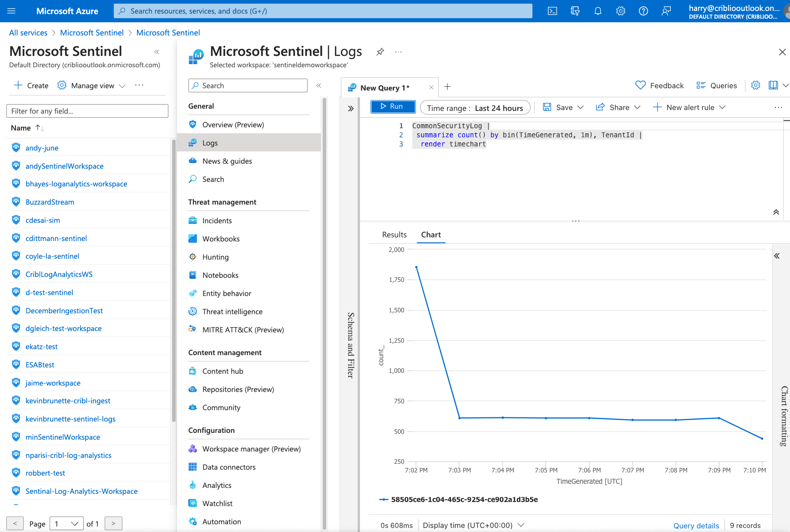
Task: Open the Azure hamburger menu
Action: 12,11
